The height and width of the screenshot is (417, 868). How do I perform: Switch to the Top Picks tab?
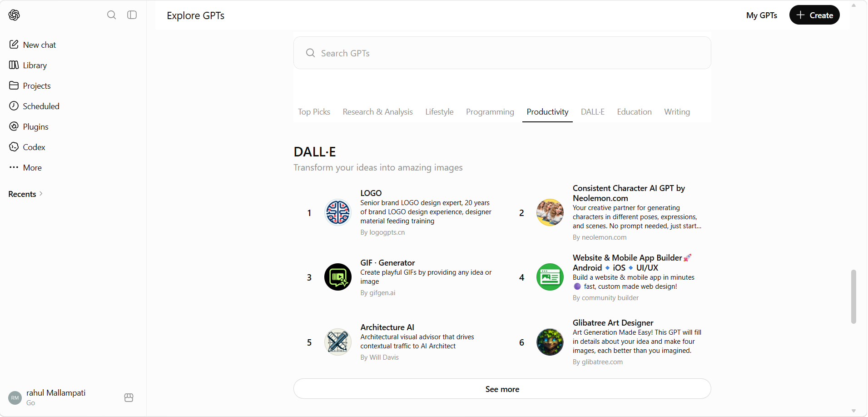tap(314, 112)
